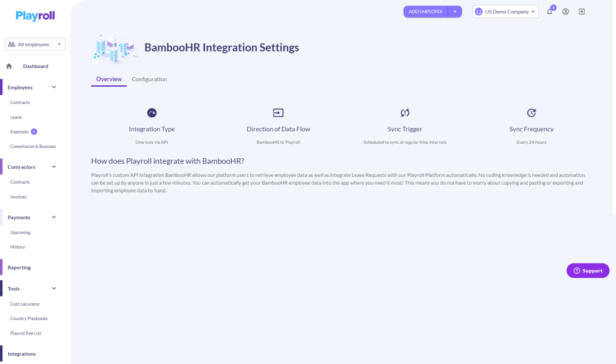Open the Cost calculator tool
The width and height of the screenshot is (616, 364).
25,303
